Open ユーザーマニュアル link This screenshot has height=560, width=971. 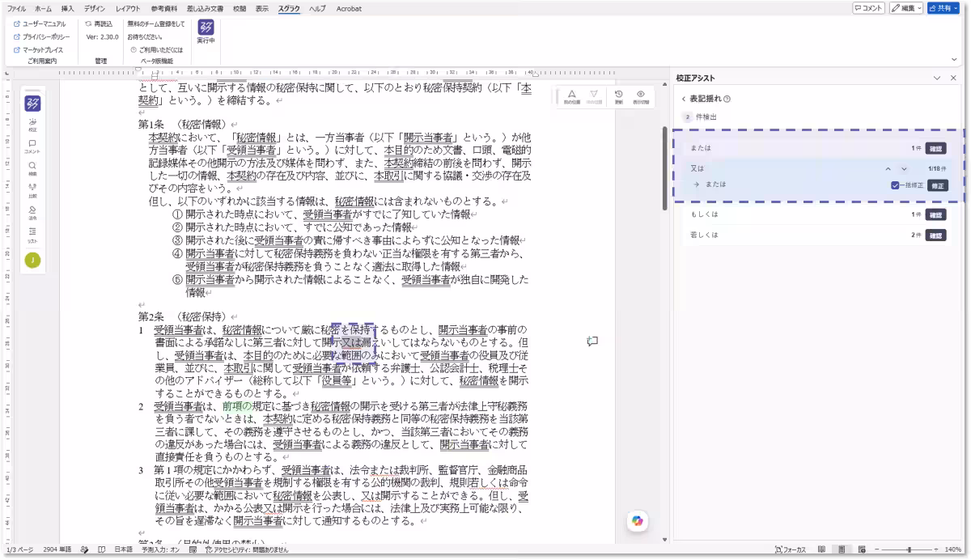pos(40,24)
